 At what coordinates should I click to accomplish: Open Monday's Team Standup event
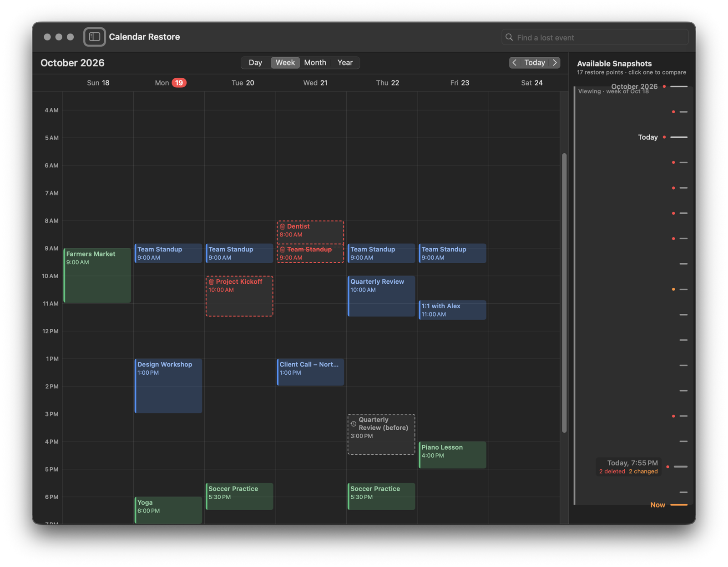tap(168, 253)
